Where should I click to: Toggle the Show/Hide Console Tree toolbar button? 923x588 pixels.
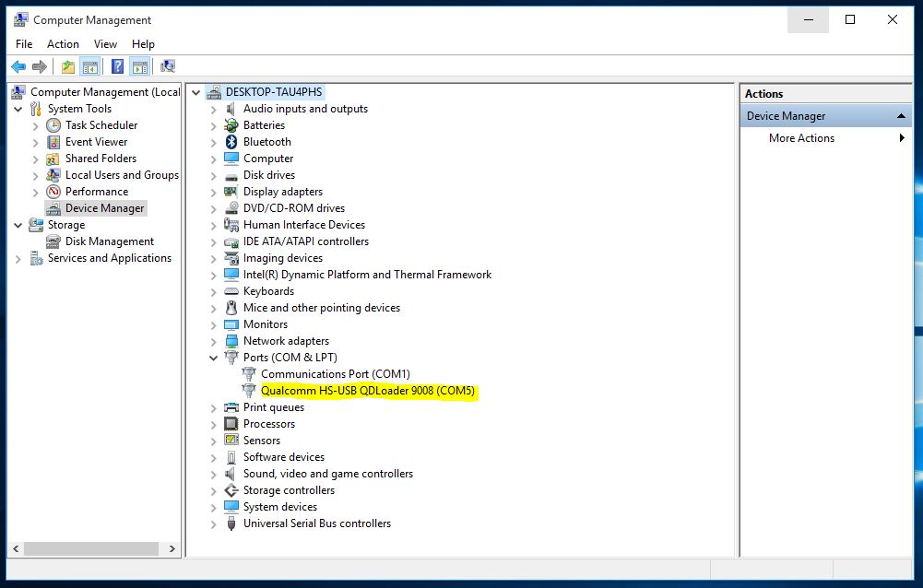click(x=90, y=66)
